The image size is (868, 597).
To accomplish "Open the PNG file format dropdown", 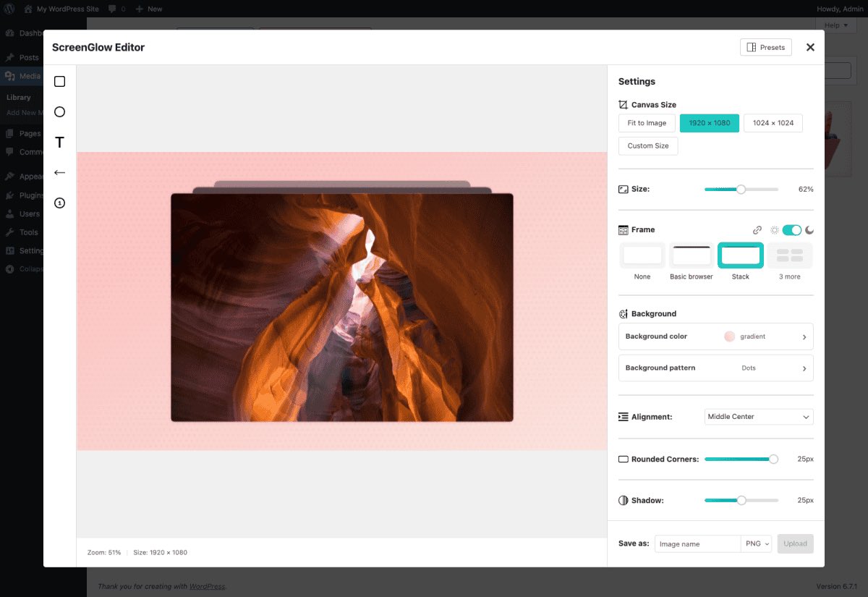I will (757, 544).
